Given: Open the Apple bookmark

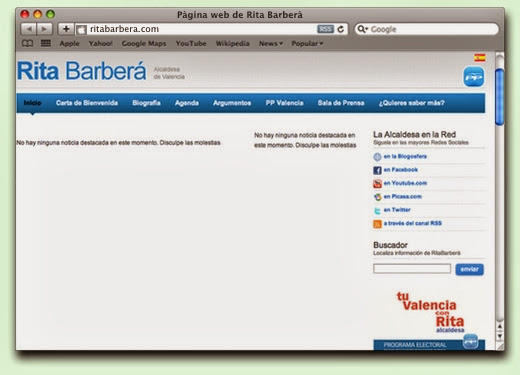Looking at the screenshot, I should click(69, 43).
